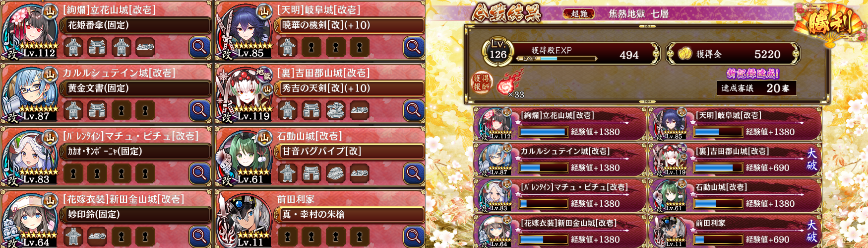Click magnifier on 石動山城[改壱] card
The image size is (868, 248).
(414, 173)
